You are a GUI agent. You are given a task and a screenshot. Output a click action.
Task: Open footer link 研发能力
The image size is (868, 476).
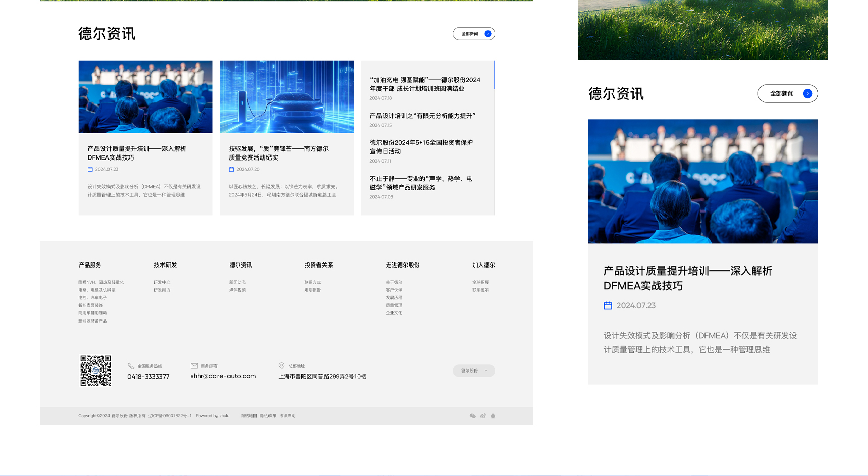[162, 290]
